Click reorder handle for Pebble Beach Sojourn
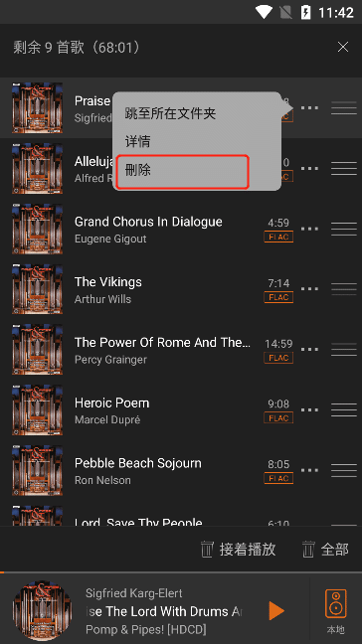The image size is (362, 644). point(344,470)
